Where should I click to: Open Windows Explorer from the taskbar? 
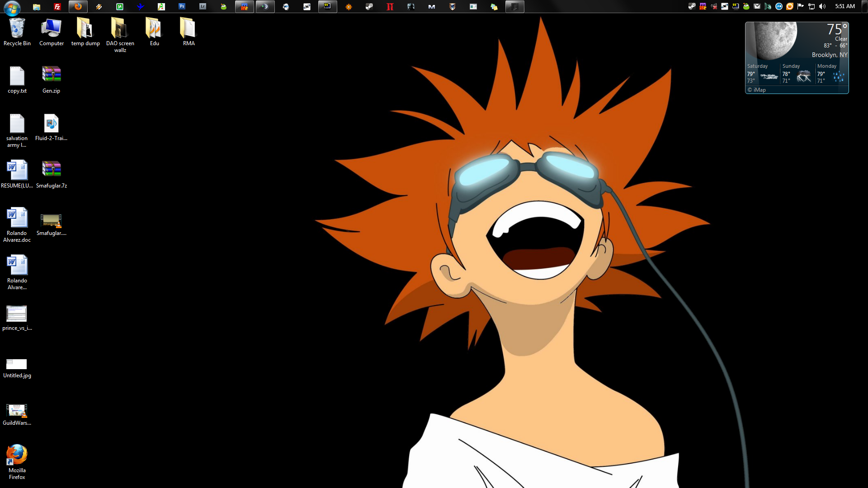click(x=37, y=7)
